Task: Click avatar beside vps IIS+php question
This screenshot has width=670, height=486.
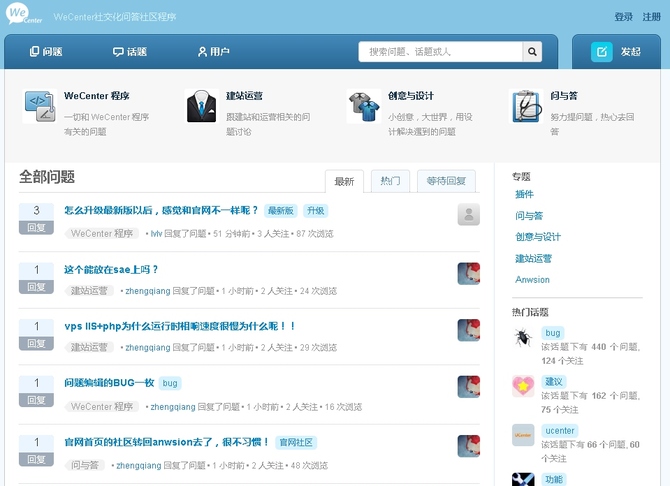Action: 469,330
